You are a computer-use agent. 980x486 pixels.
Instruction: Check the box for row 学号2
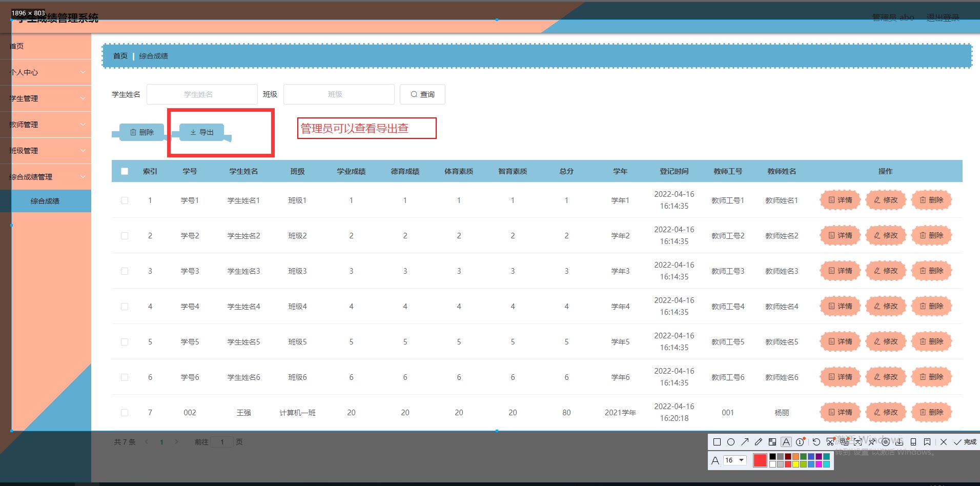125,236
